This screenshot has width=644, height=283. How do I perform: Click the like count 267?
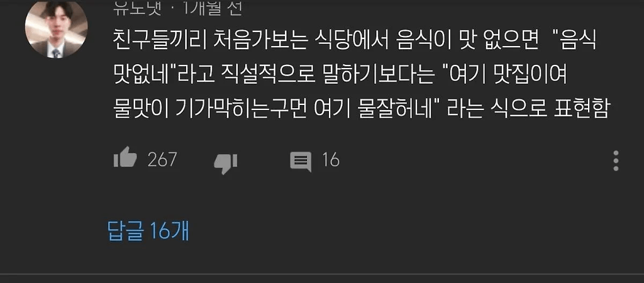coord(162,159)
